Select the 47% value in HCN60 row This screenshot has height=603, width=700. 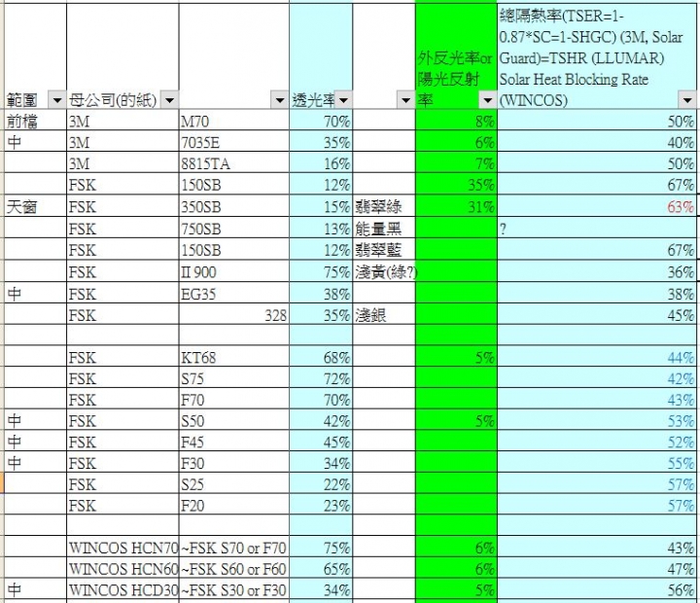click(x=596, y=568)
